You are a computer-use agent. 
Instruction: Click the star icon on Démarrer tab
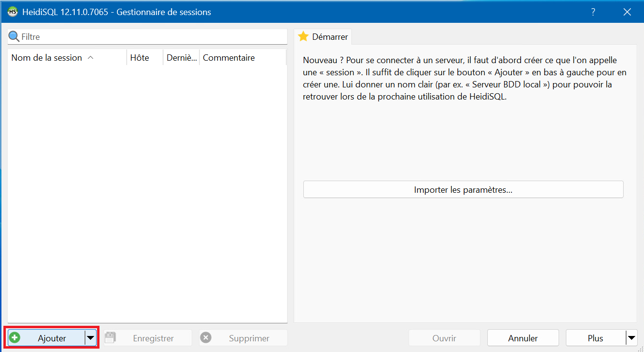click(x=303, y=36)
